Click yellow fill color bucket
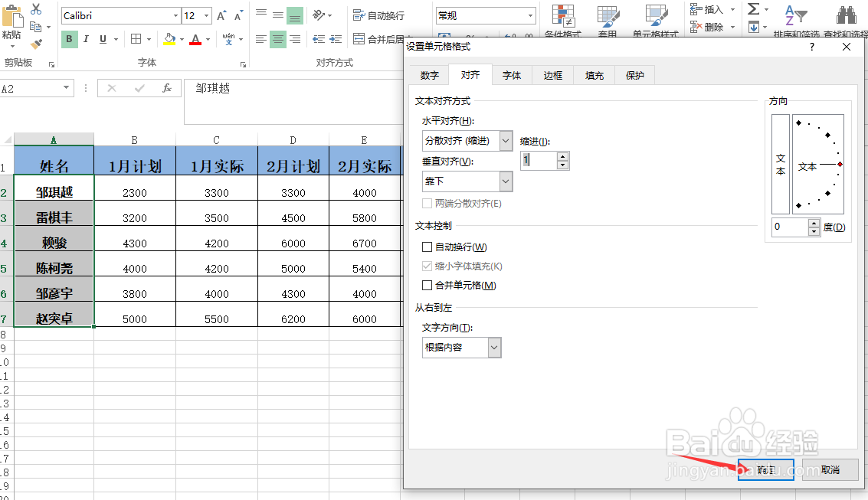The image size is (868, 500). (x=169, y=39)
